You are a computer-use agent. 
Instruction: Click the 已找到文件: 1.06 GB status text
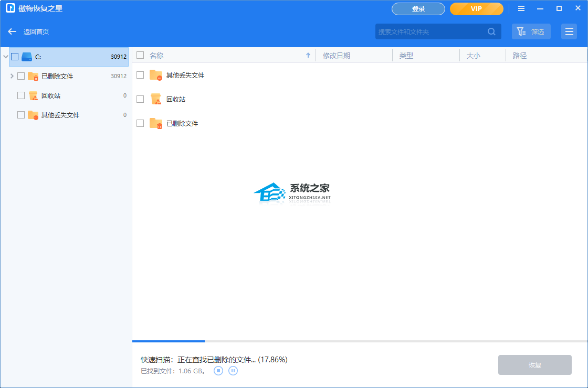(173, 371)
